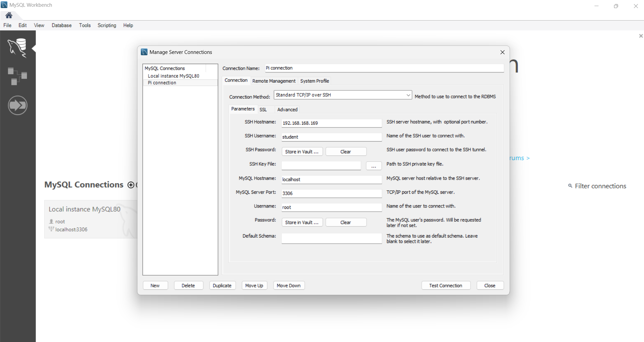The image size is (644, 342).
Task: Open the Database menu
Action: click(62, 25)
